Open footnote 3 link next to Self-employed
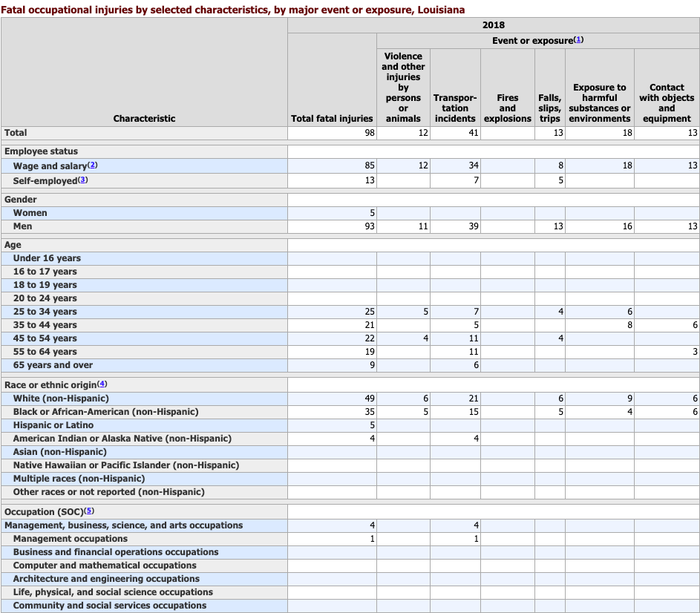The height and width of the screenshot is (613, 700). coord(83,180)
